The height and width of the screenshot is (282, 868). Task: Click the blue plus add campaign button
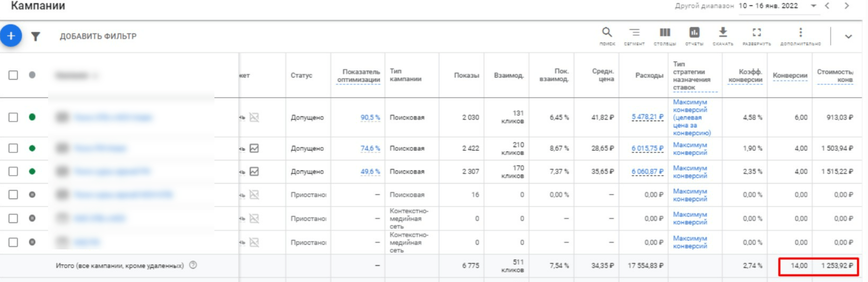tap(11, 36)
